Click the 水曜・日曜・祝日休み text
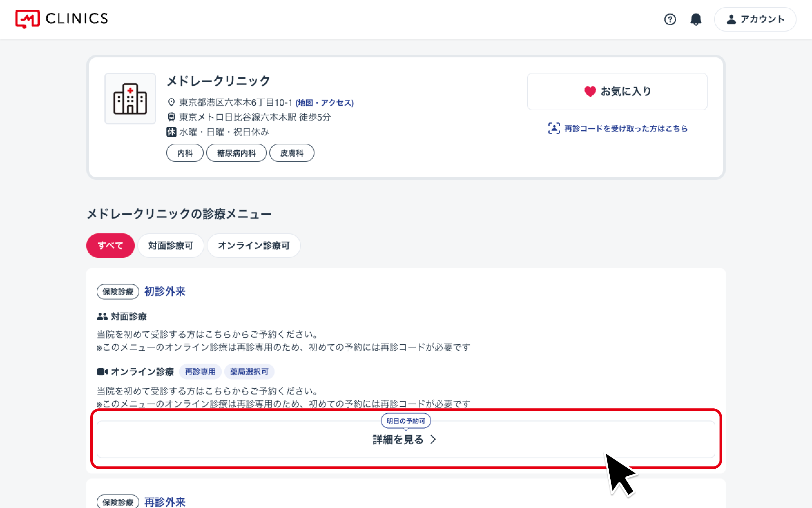The height and width of the screenshot is (508, 812). (x=224, y=132)
